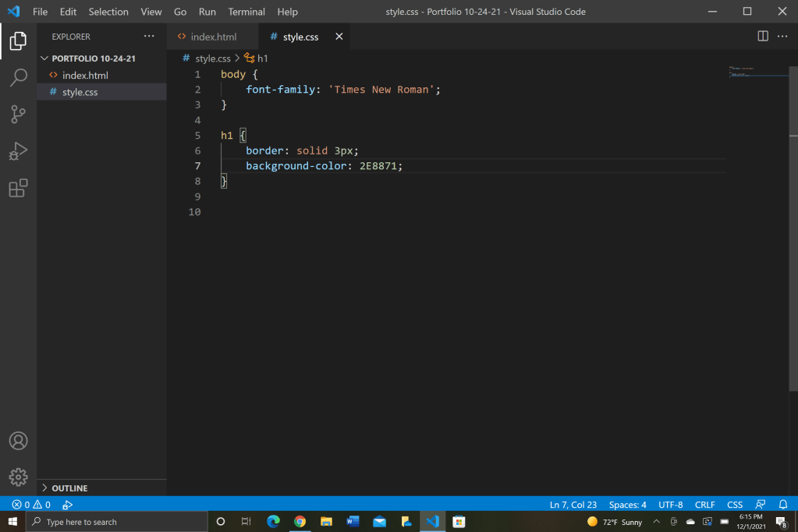Open Explorer views and more actions menu
Screen dimensions: 798x532
149,37
